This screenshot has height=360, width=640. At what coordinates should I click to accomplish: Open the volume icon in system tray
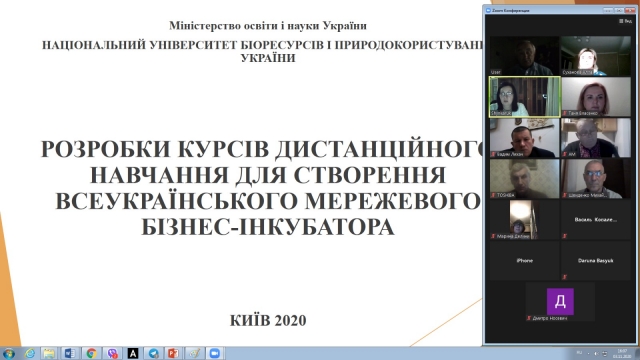[x=596, y=353]
